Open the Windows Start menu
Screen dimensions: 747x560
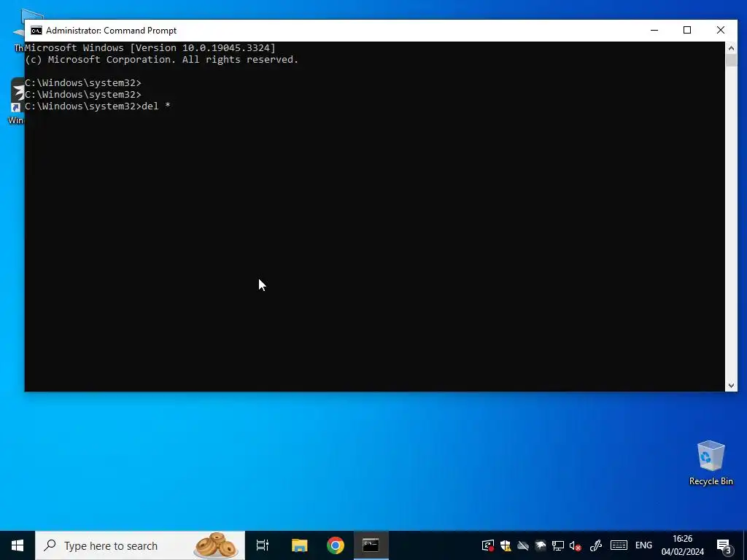click(x=18, y=545)
